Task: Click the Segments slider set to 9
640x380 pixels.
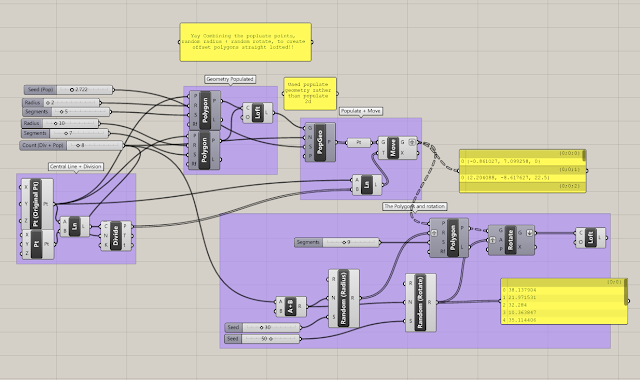Action: (337, 242)
